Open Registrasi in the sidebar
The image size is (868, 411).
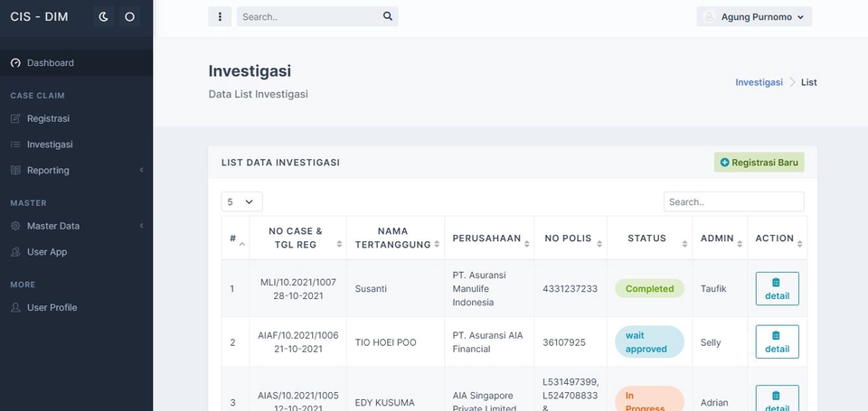pos(76,118)
